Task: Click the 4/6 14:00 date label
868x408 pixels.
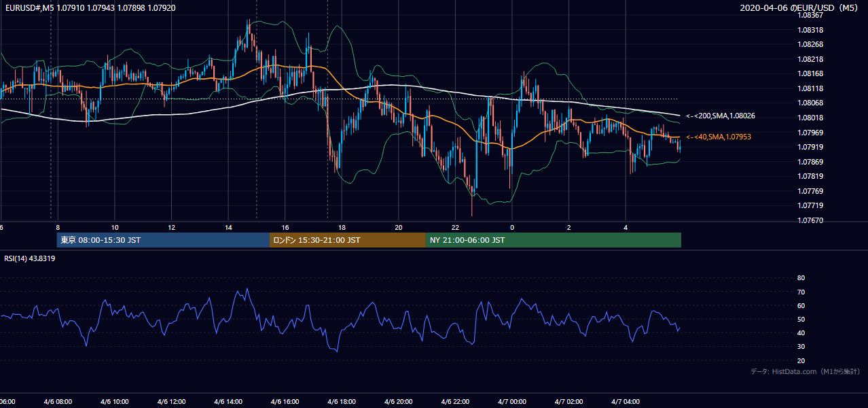Action: point(228,402)
